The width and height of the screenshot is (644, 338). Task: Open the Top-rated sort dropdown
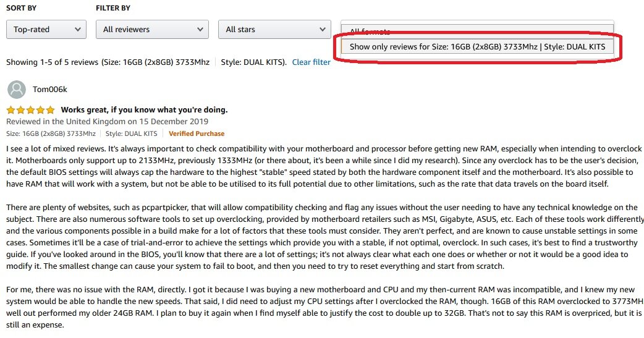tap(46, 29)
